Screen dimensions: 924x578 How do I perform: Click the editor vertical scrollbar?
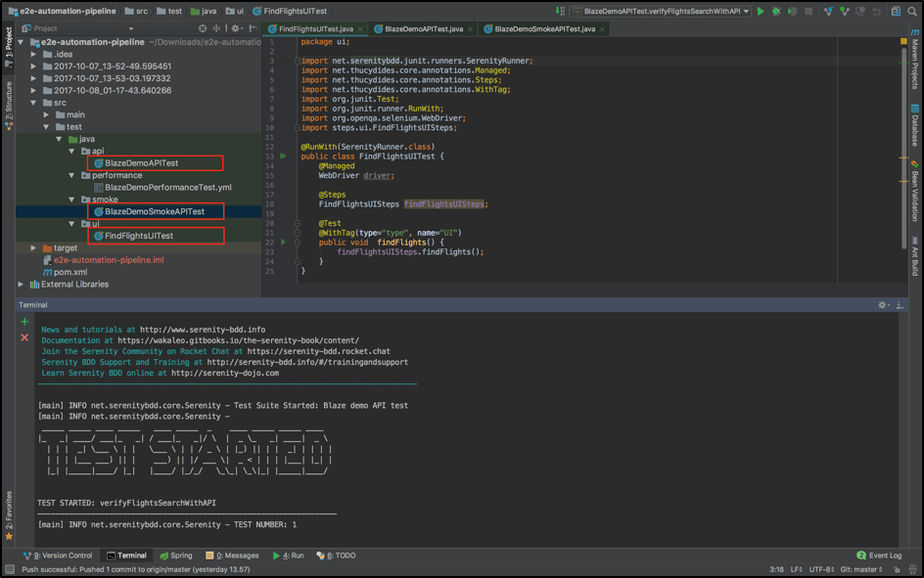point(903,147)
